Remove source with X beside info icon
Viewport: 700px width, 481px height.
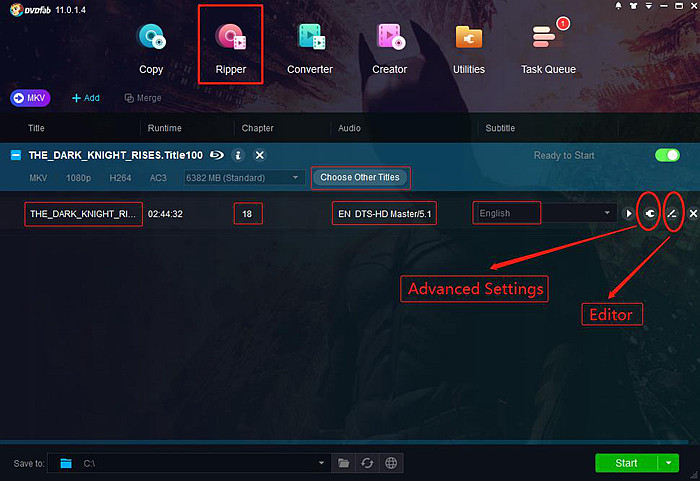[x=259, y=155]
